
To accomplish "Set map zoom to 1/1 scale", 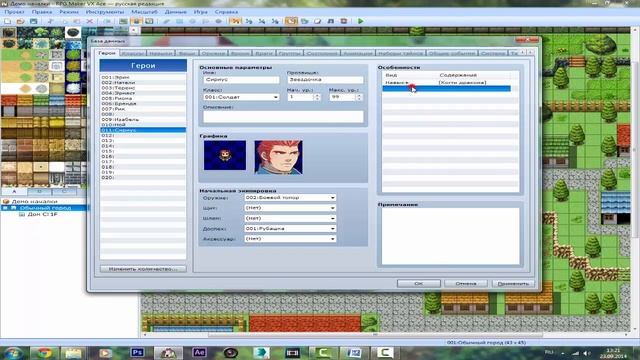I will coord(235,21).
